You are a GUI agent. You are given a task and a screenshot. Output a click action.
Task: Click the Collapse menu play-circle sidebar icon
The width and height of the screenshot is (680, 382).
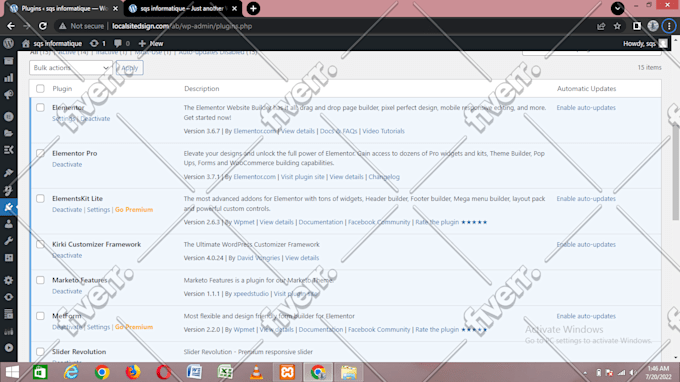click(8, 348)
